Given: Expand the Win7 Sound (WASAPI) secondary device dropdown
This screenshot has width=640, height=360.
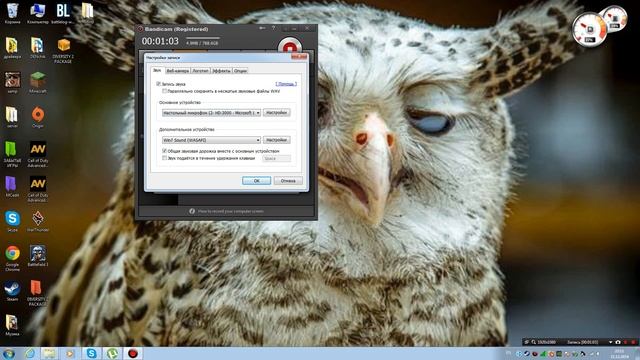Looking at the screenshot, I should click(211, 140).
